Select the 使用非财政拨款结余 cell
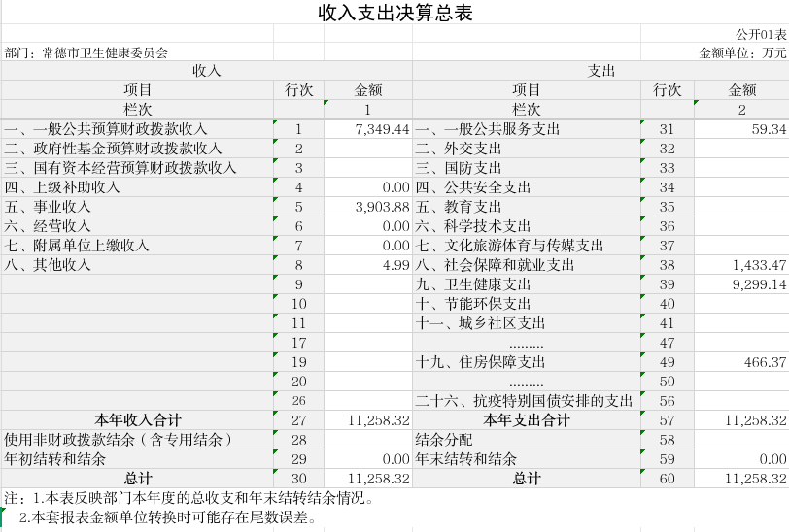Image resolution: width=789 pixels, height=532 pixels. pos(137,440)
